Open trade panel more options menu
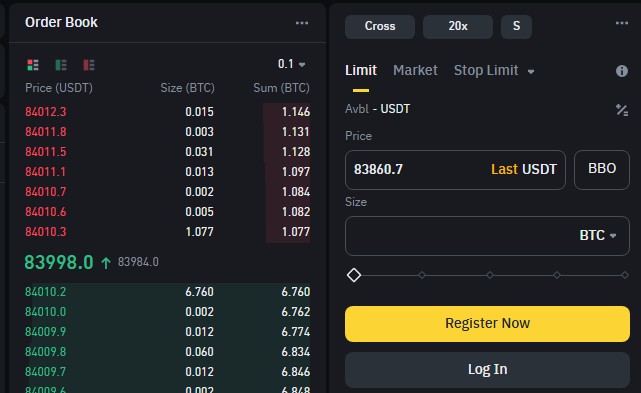The width and height of the screenshot is (641, 393). point(622,23)
